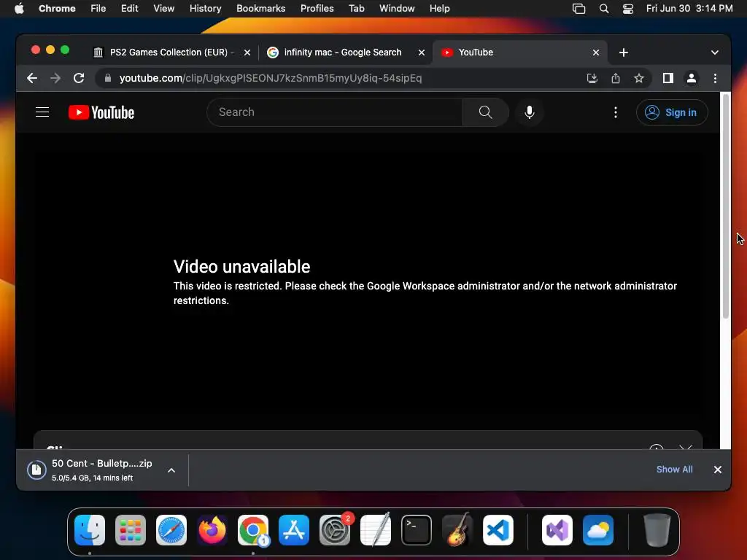Select the YouTube tab

(x=519, y=52)
